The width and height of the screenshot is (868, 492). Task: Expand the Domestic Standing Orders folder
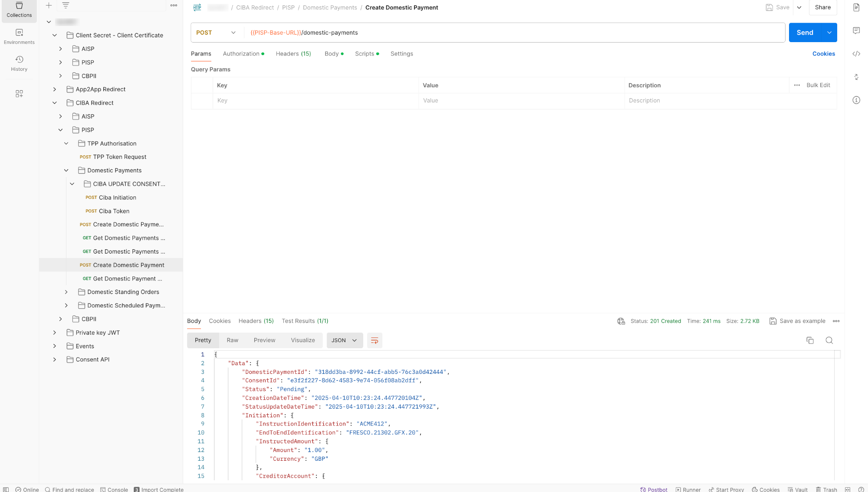(x=66, y=292)
